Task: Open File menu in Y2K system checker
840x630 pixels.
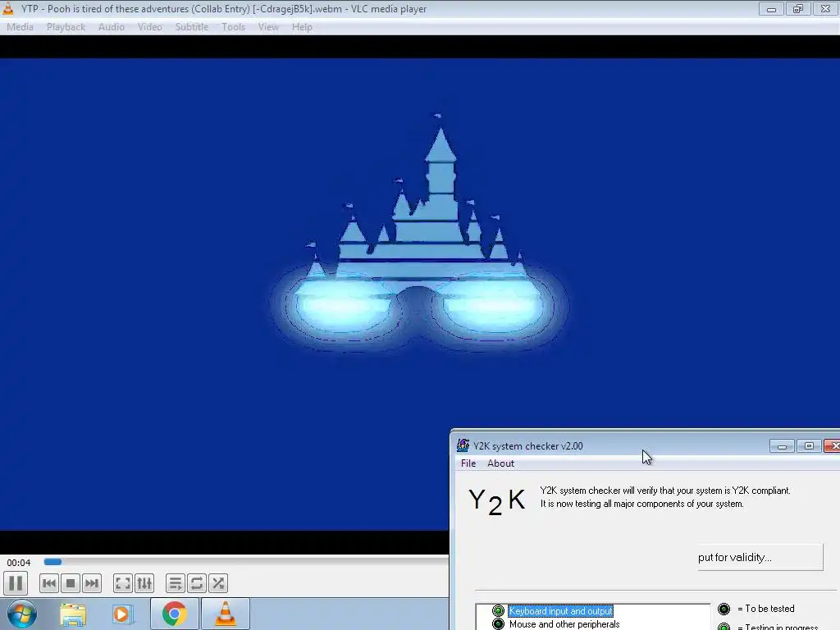Action: (x=468, y=463)
